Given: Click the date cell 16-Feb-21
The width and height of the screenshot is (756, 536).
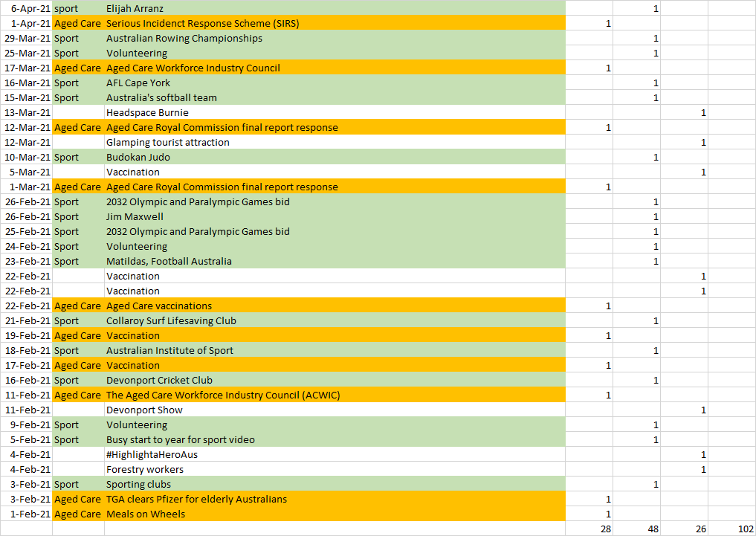Looking at the screenshot, I should (x=26, y=381).
